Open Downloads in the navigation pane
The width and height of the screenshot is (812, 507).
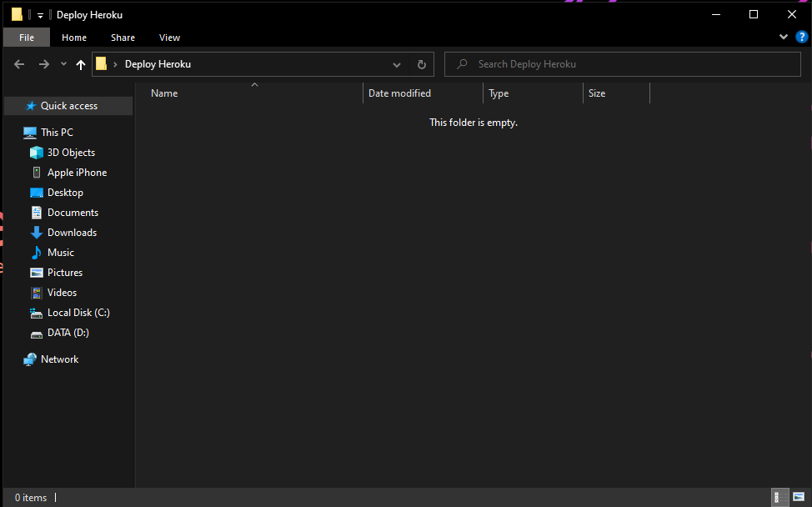point(72,233)
